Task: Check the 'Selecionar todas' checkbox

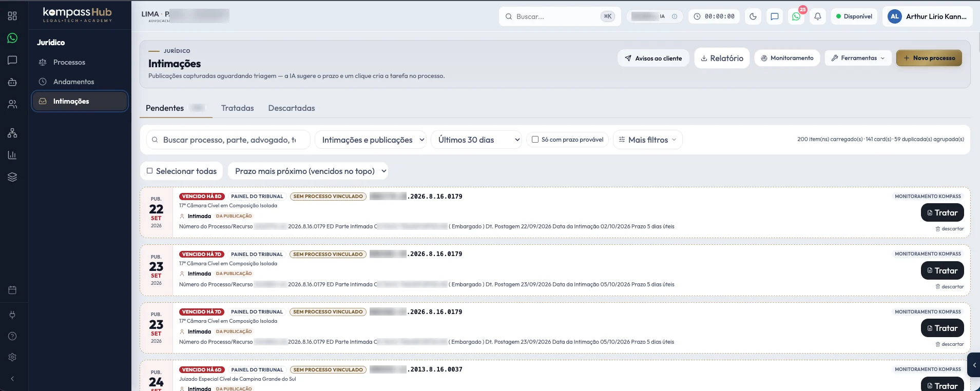Action: 150,171
